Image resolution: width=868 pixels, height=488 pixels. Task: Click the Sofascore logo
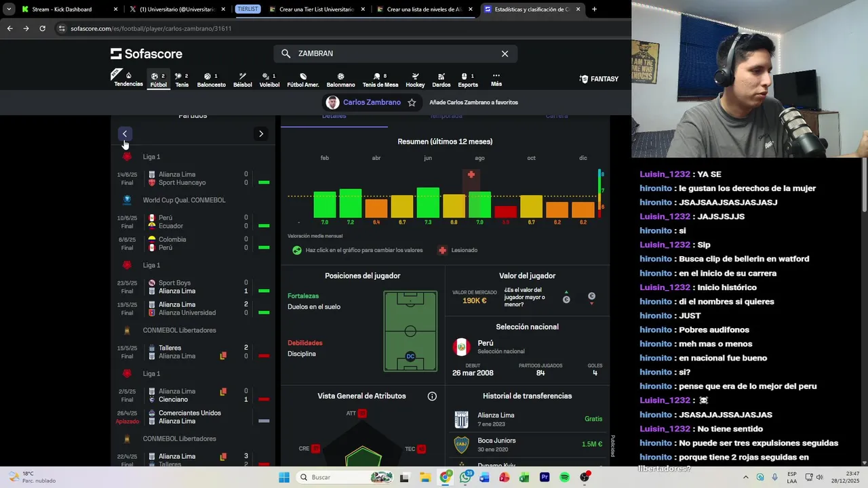[146, 54]
